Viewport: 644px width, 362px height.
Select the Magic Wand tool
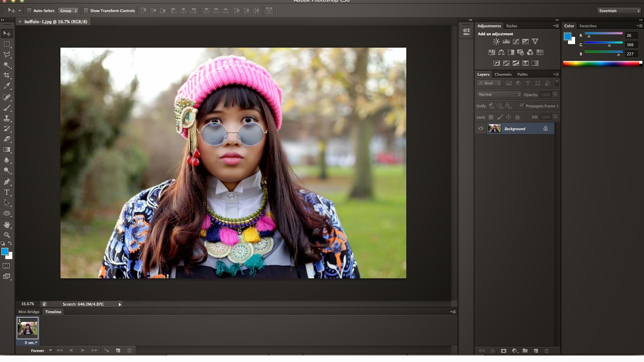pyautogui.click(x=7, y=65)
